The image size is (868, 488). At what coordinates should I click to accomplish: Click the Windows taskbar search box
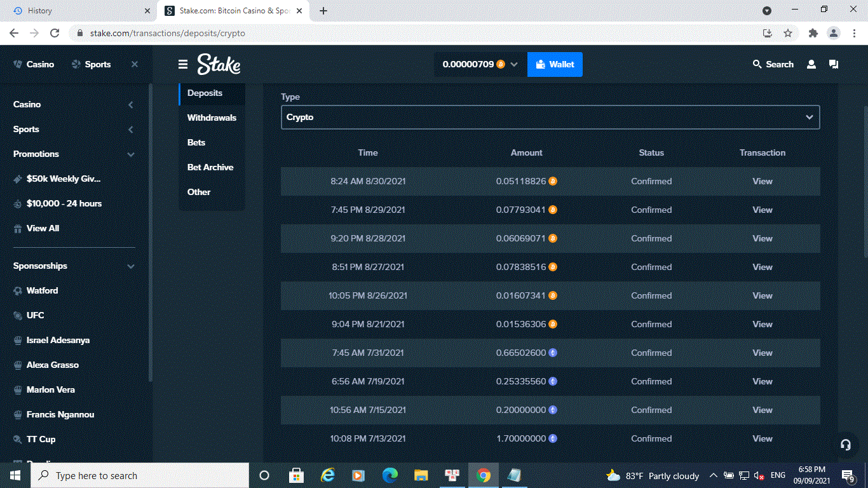139,475
